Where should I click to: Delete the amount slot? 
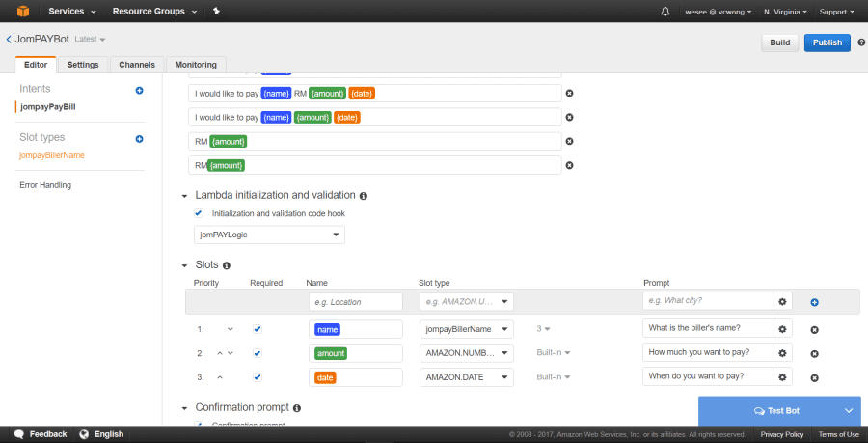(x=814, y=354)
